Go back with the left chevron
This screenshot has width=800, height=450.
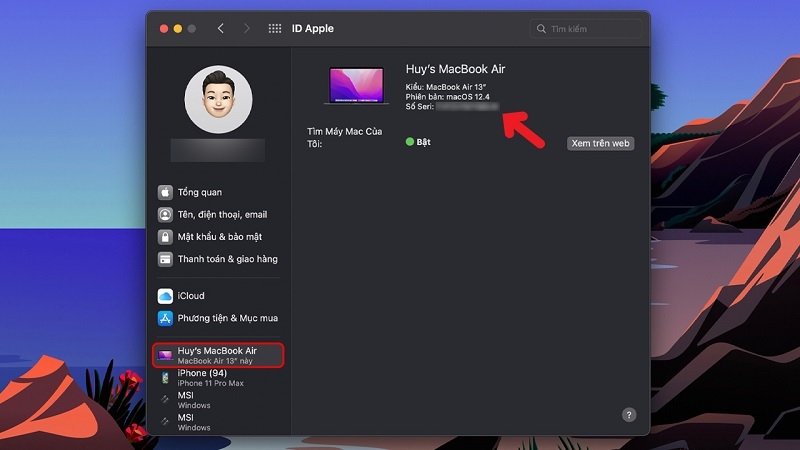click(220, 29)
